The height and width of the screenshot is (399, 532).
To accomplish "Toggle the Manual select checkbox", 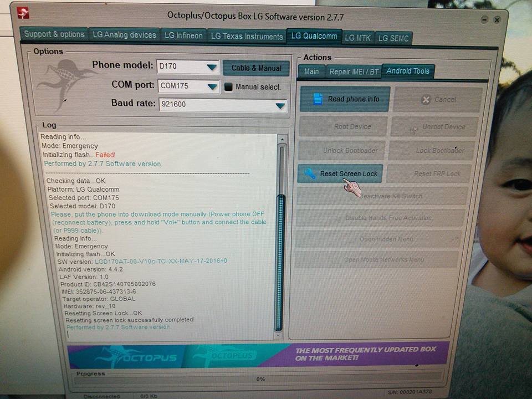I will (x=228, y=87).
